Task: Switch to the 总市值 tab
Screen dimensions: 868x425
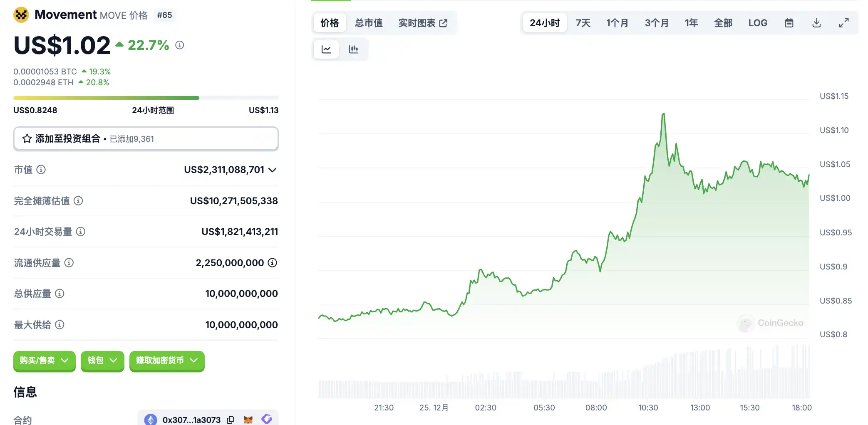Action: (x=368, y=23)
